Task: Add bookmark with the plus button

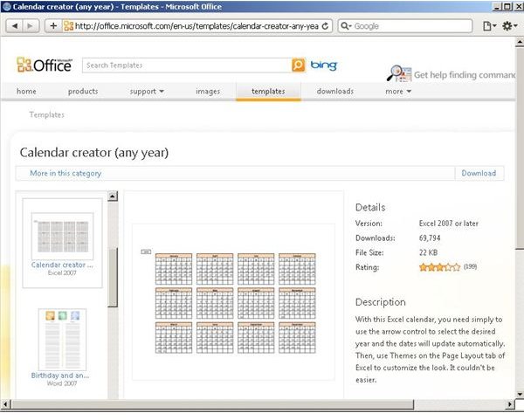Action: tap(53, 25)
